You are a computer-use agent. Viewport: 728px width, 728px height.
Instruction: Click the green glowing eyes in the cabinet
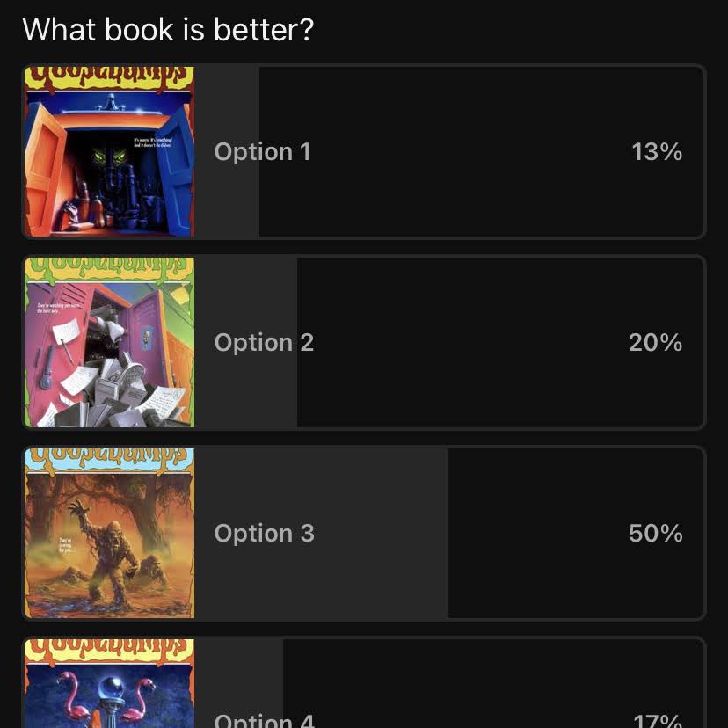point(110,157)
